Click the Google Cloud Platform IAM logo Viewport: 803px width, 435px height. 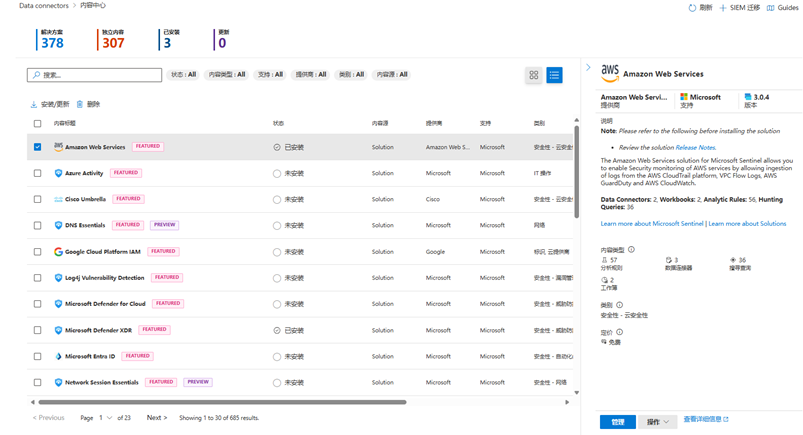58,252
